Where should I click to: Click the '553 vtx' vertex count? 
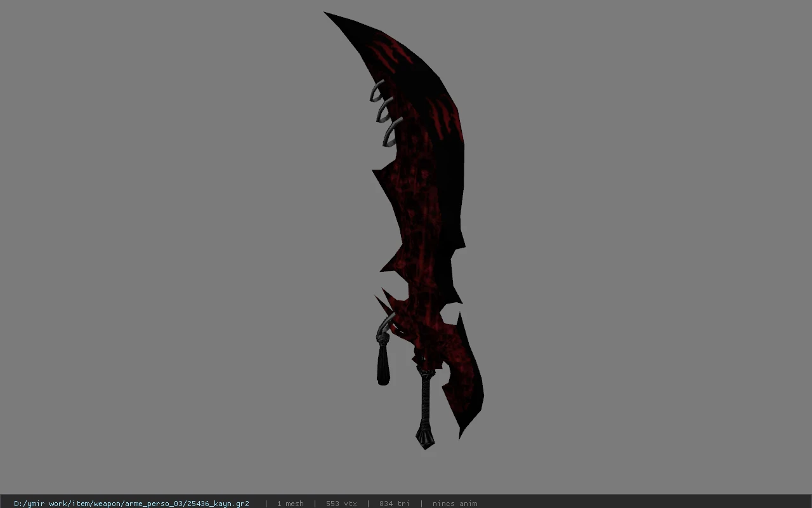(341, 504)
